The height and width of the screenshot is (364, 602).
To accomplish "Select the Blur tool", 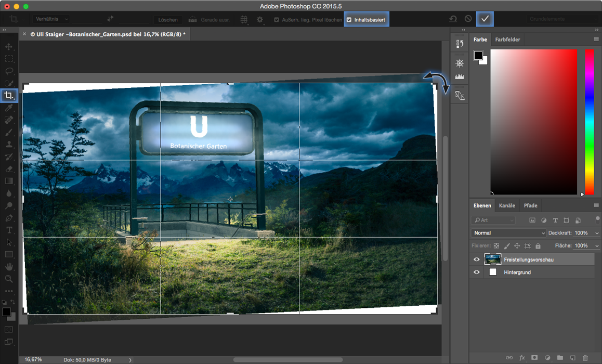I will (8, 193).
